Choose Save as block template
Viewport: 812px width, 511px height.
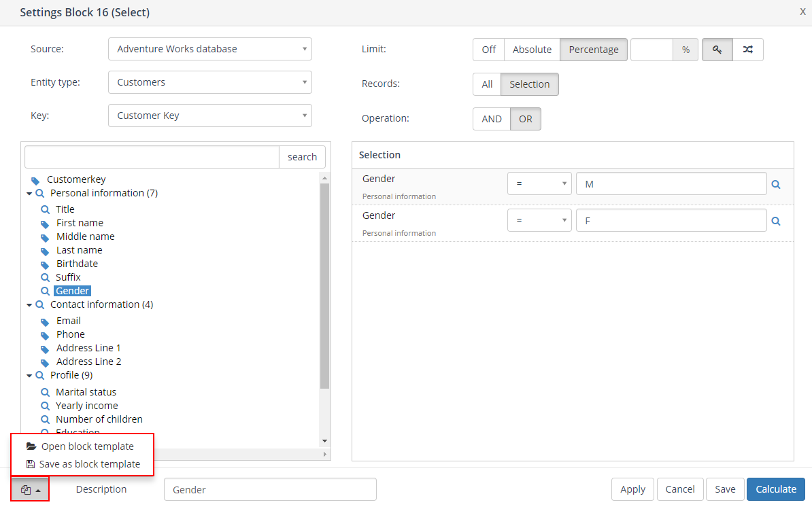tap(89, 464)
